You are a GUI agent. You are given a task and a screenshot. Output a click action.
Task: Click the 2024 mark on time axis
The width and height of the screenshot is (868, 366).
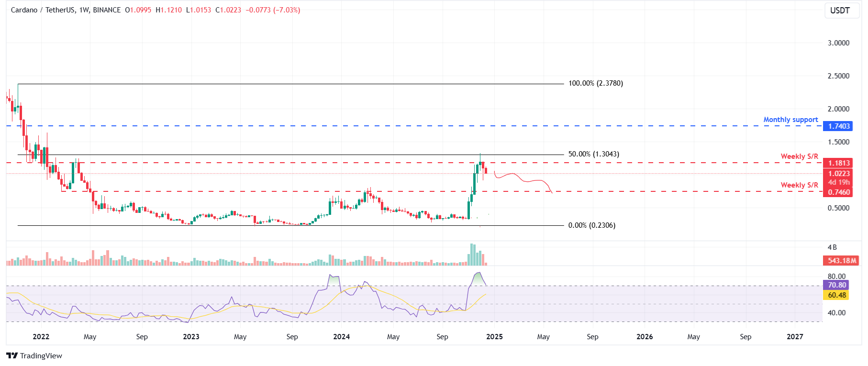(x=342, y=337)
